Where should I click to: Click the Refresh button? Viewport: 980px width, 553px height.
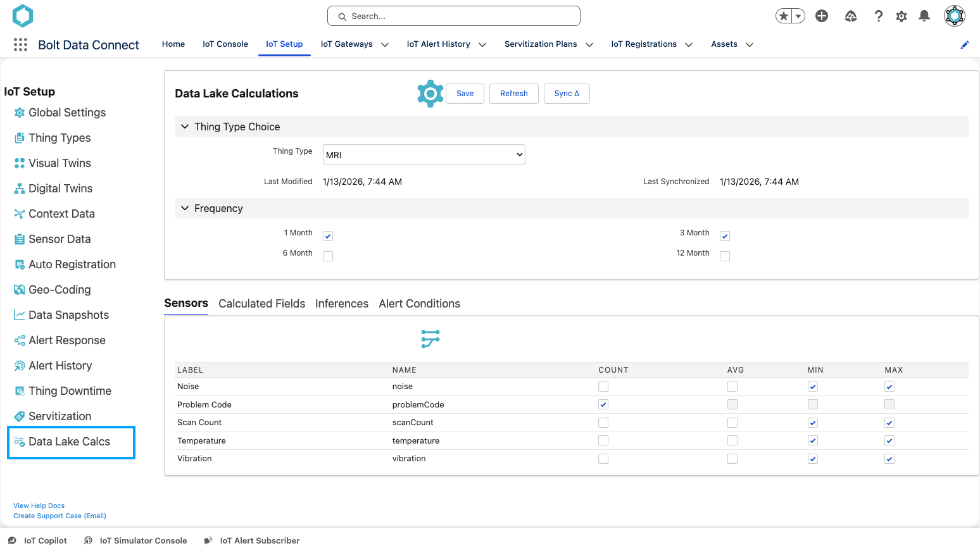514,94
